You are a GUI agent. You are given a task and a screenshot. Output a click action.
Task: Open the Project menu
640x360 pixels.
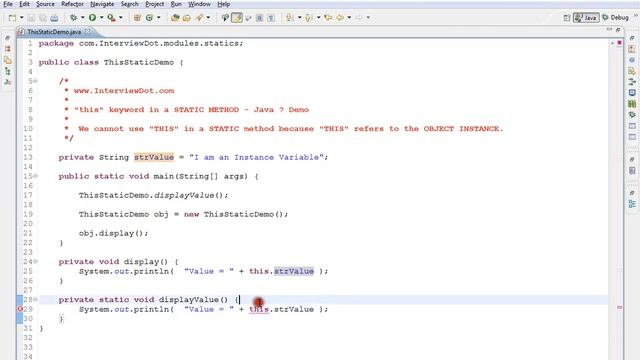[x=155, y=4]
